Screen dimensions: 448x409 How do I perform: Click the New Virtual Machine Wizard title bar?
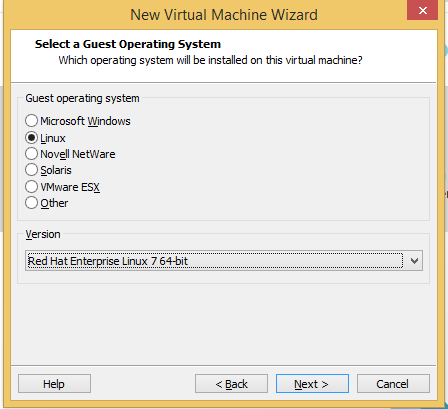click(x=224, y=15)
